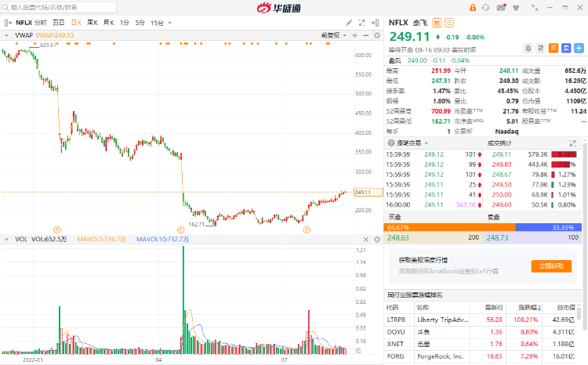
Task: Click the 华盛通 logo
Action: pos(278,8)
